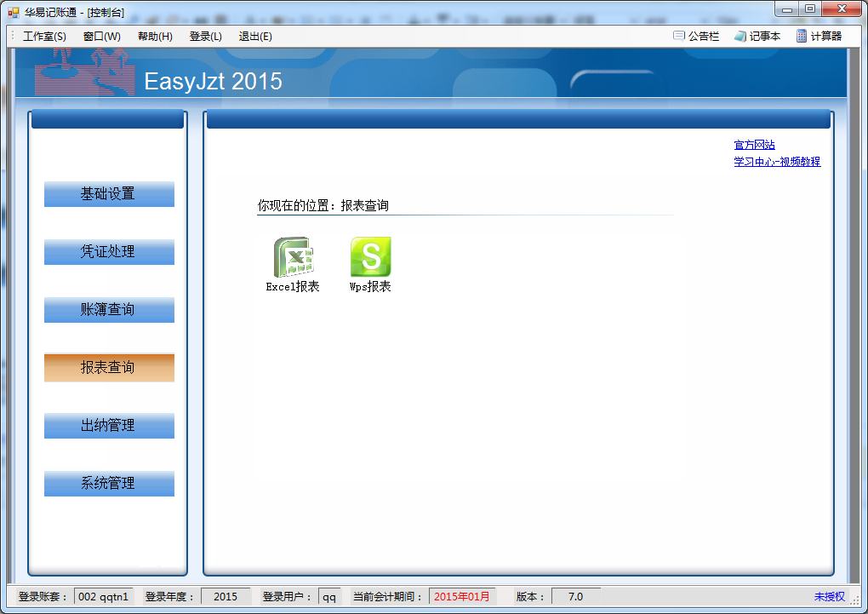Screen dimensions: 868x614
Task: Select the highlighted 报表查询 button
Action: click(109, 368)
